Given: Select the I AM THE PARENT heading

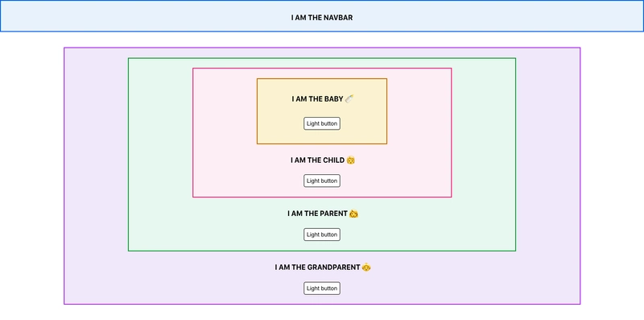Looking at the screenshot, I should click(317, 214).
